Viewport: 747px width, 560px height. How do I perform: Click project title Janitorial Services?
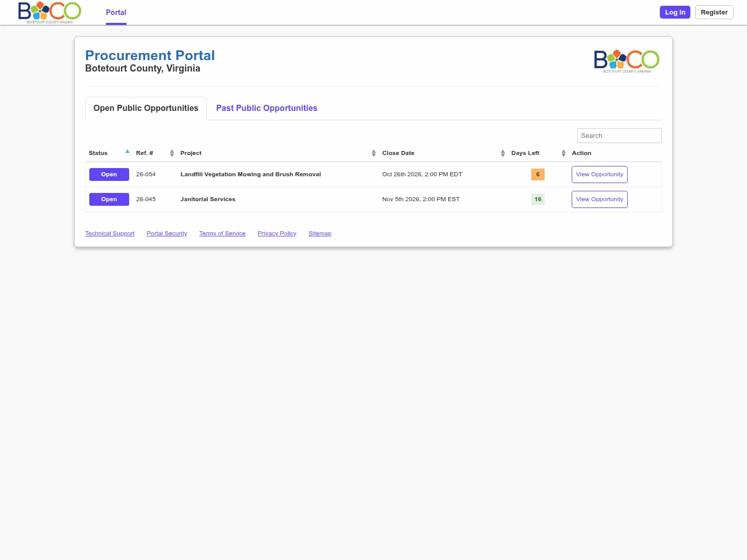(208, 199)
